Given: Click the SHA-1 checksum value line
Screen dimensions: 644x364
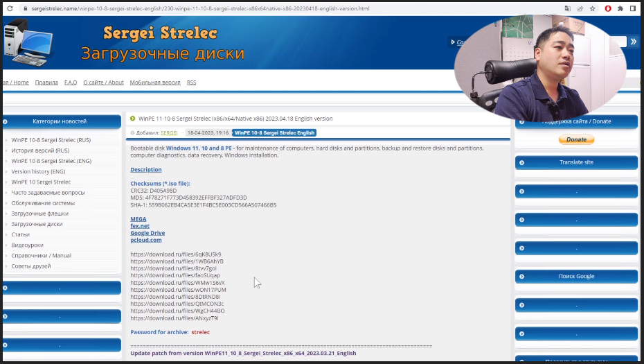Looking at the screenshot, I should point(204,205).
